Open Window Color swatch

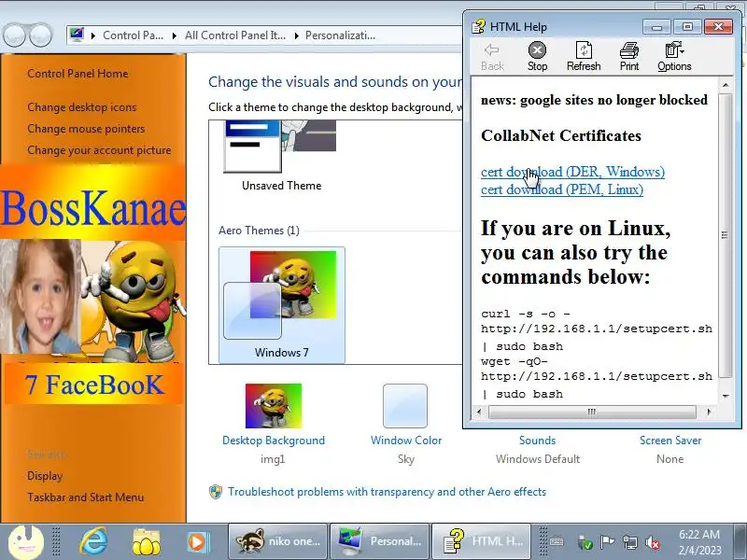click(405, 406)
